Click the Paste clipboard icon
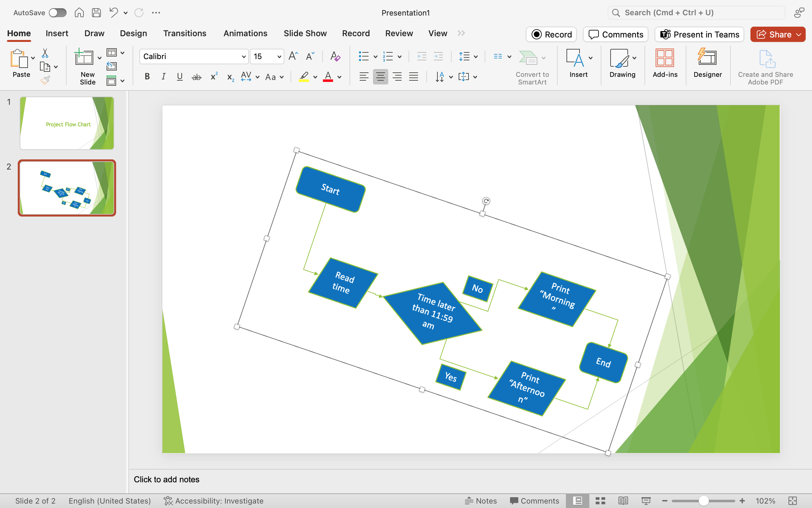 pos(19,59)
